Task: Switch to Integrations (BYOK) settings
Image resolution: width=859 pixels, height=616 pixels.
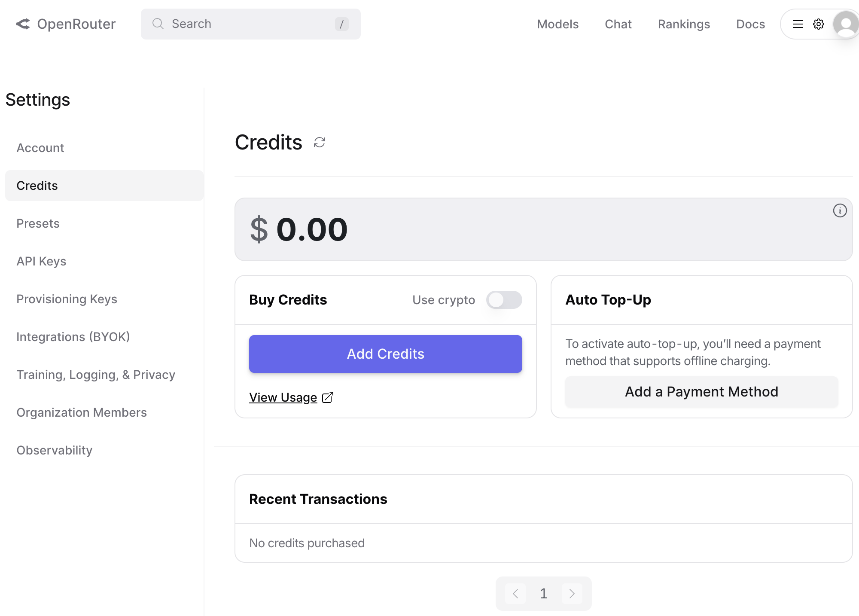Action: [73, 337]
